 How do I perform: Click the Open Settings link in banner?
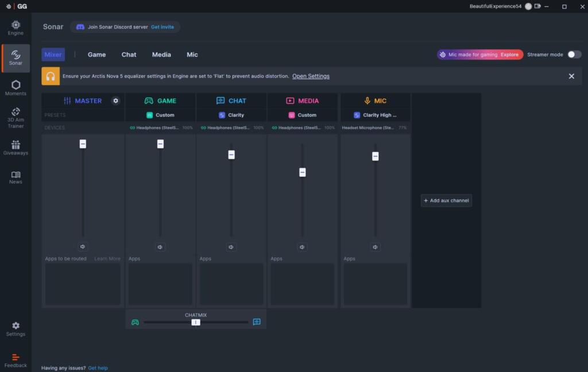coord(311,76)
